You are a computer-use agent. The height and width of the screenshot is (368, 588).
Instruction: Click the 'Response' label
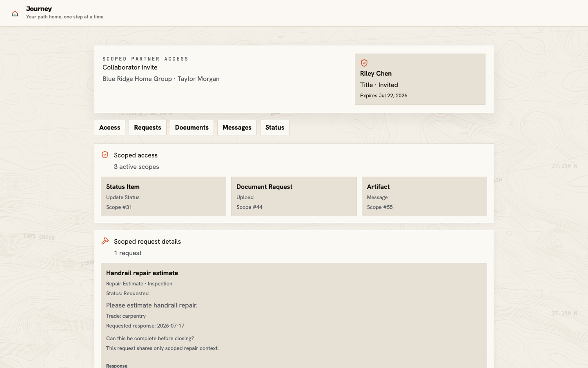tap(117, 366)
